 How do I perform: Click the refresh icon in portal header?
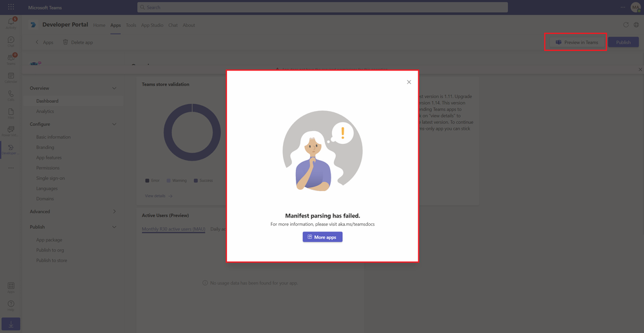(626, 25)
